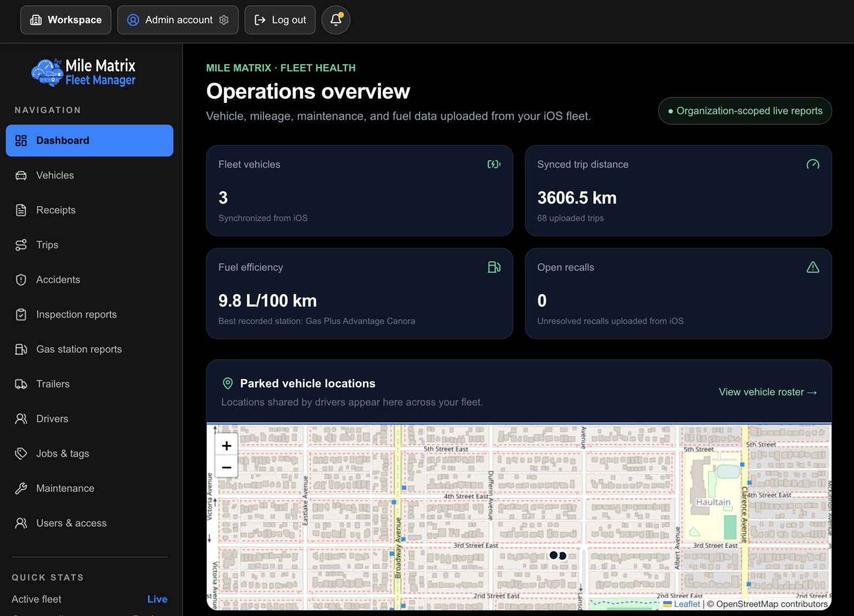This screenshot has height=616, width=854.
Task: Click the Synced trip distance gauge icon
Action: pos(812,164)
